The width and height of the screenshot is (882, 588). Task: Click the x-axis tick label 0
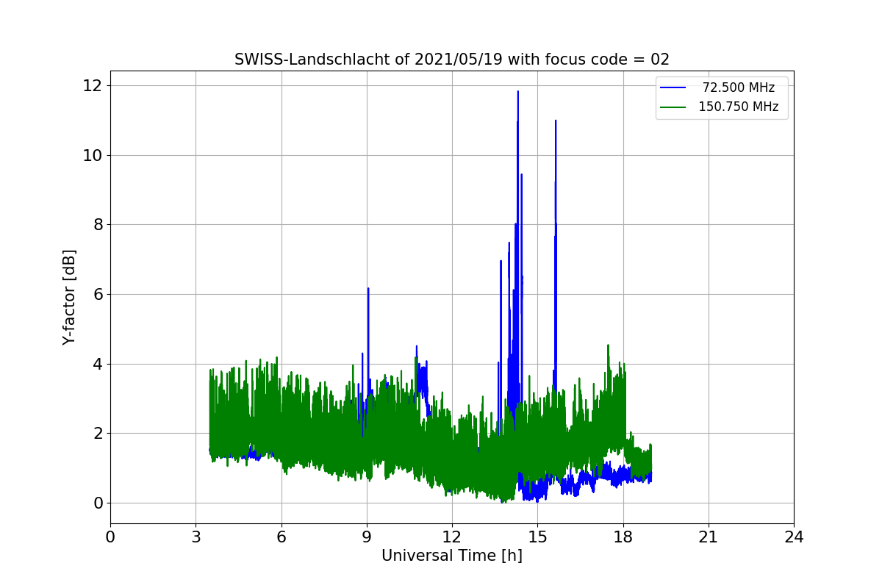coord(110,537)
